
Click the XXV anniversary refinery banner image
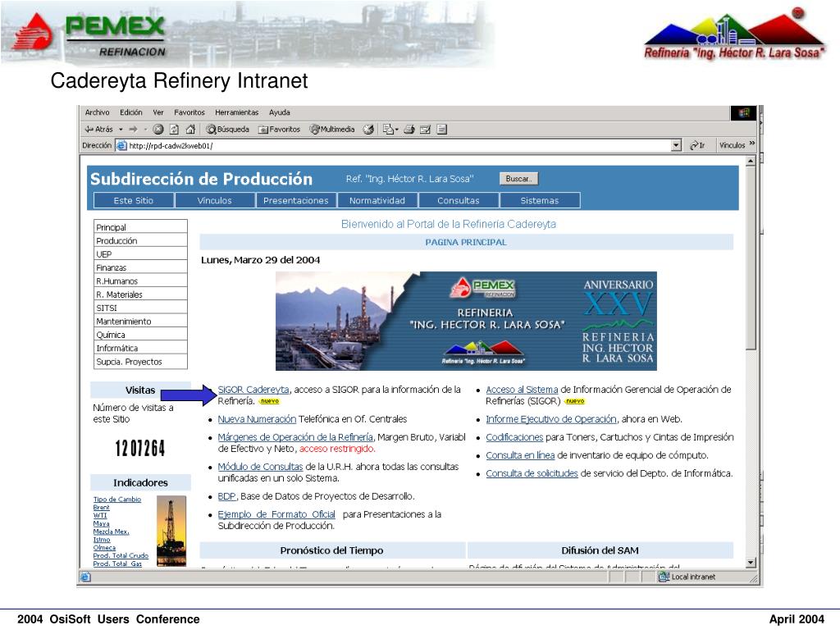tap(466, 321)
